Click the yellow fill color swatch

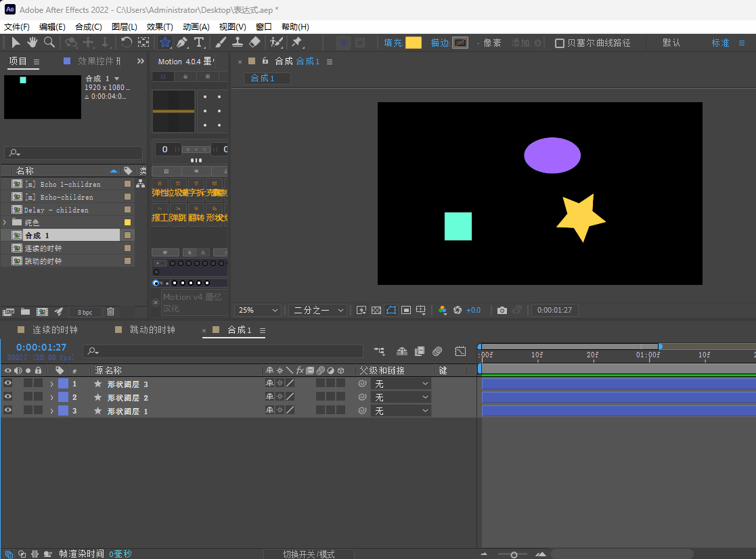coord(414,43)
